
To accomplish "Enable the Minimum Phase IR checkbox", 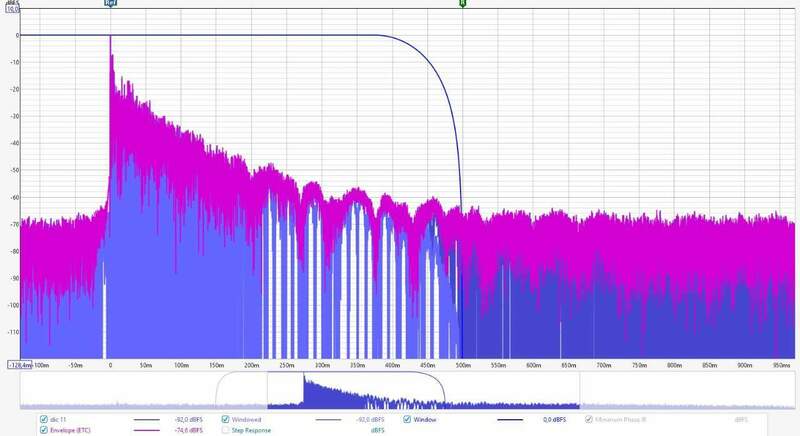I will coord(590,419).
